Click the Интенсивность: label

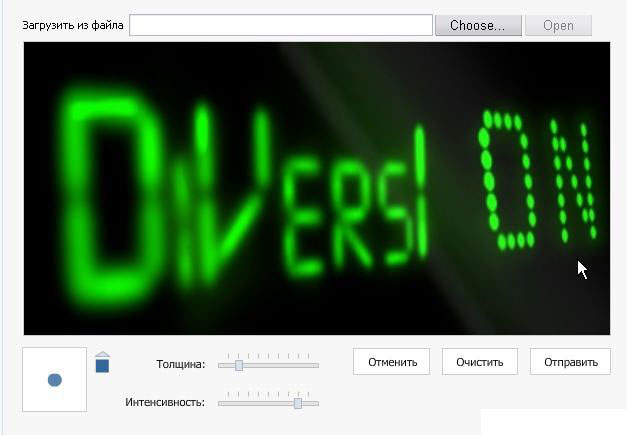point(165,402)
